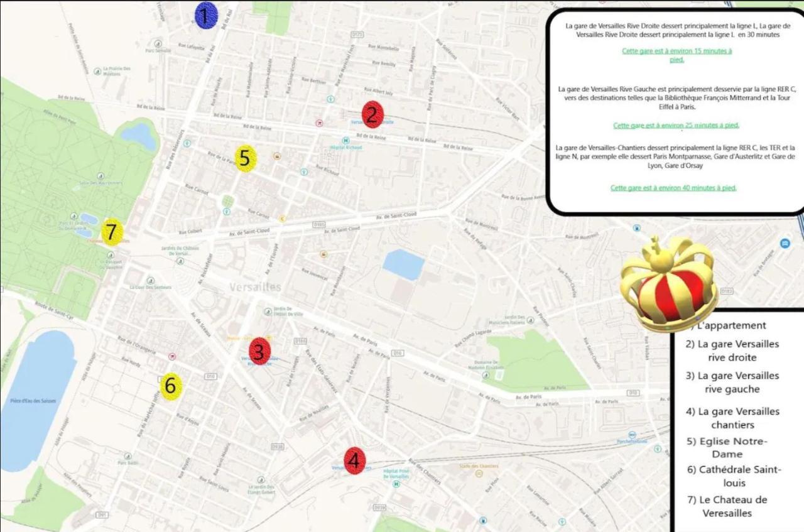The height and width of the screenshot is (532, 804).
Task: Select red marker 2 at Rive Droite station
Action: pyautogui.click(x=372, y=114)
